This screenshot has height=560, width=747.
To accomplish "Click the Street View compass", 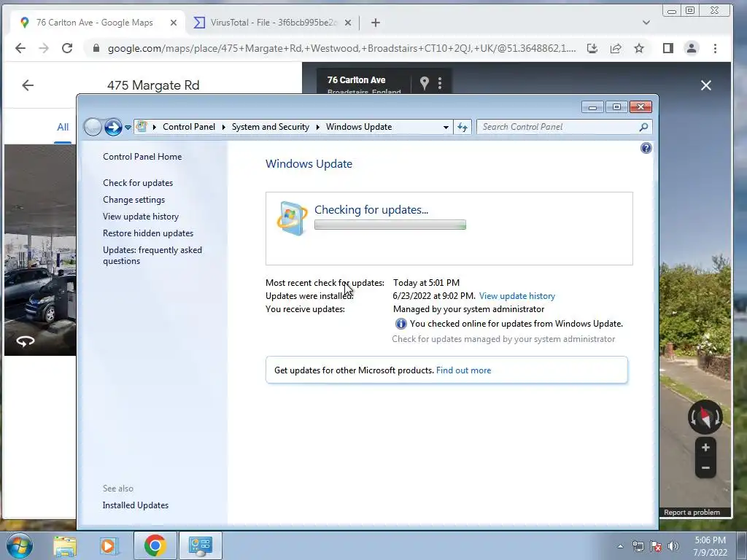I will 705,418.
